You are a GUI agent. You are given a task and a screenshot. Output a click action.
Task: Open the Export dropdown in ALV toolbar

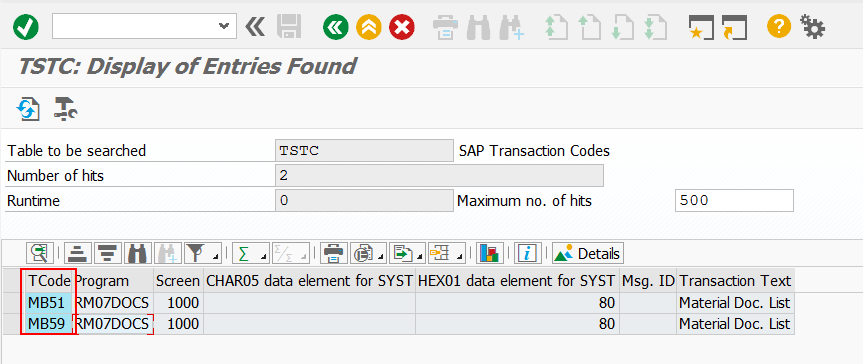408,253
